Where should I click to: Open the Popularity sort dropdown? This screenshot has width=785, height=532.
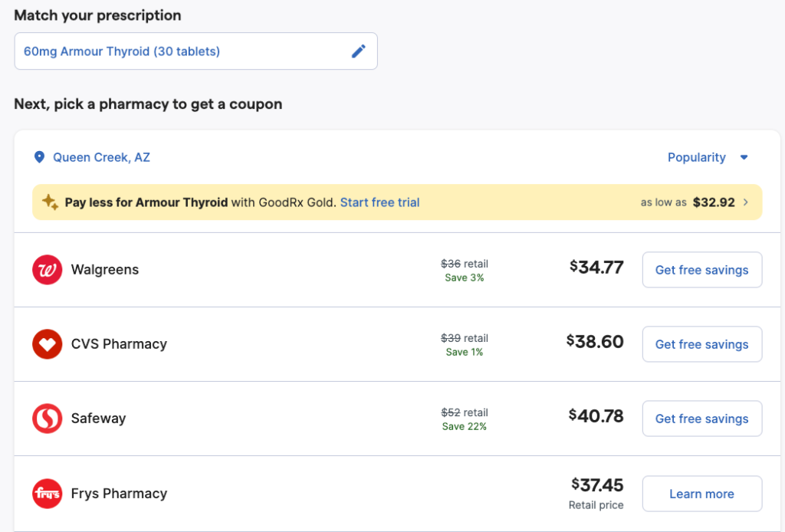click(696, 157)
